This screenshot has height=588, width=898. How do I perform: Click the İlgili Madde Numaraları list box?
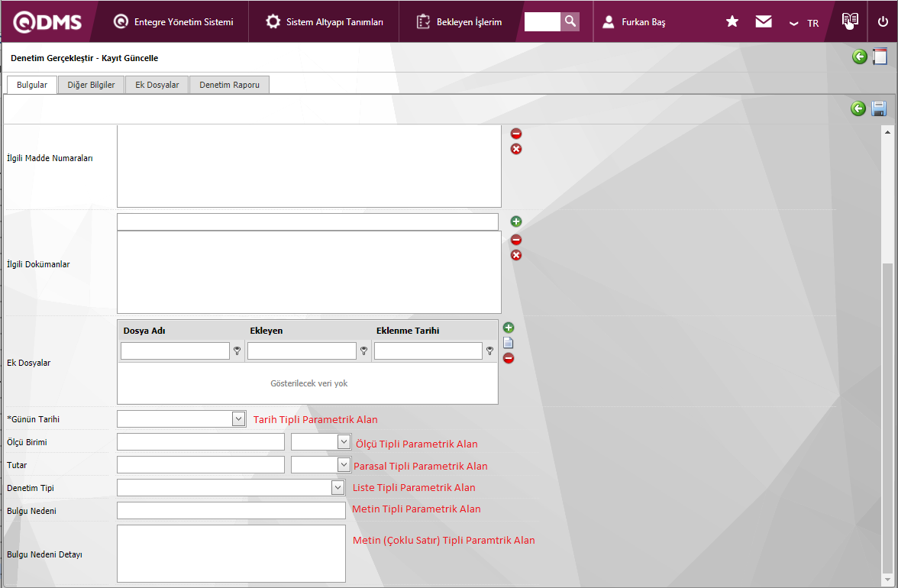point(309,166)
